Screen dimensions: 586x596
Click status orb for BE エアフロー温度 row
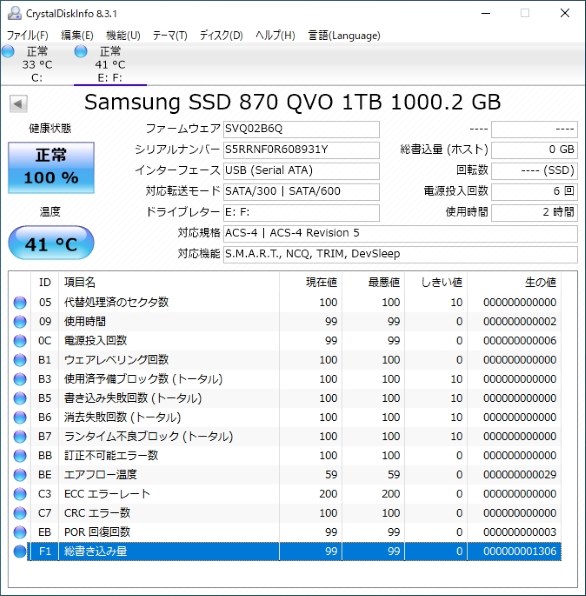pos(20,475)
